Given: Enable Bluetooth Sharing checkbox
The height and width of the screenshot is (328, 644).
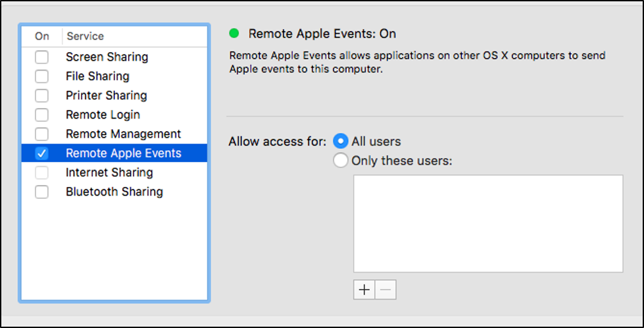Looking at the screenshot, I should click(41, 192).
